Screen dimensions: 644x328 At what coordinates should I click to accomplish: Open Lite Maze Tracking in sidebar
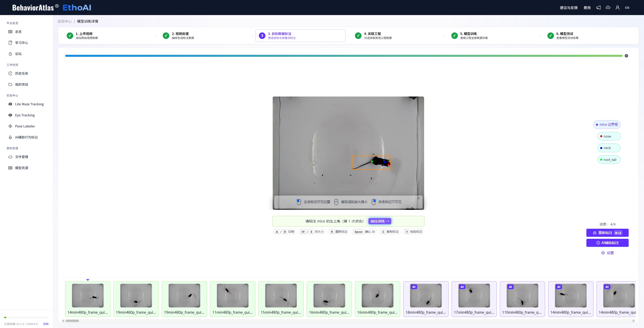(26, 104)
